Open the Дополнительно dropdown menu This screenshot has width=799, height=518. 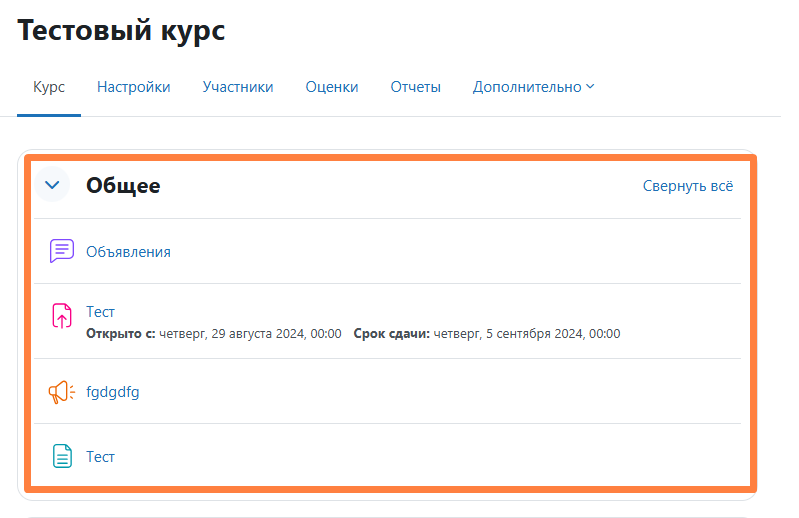click(x=533, y=87)
